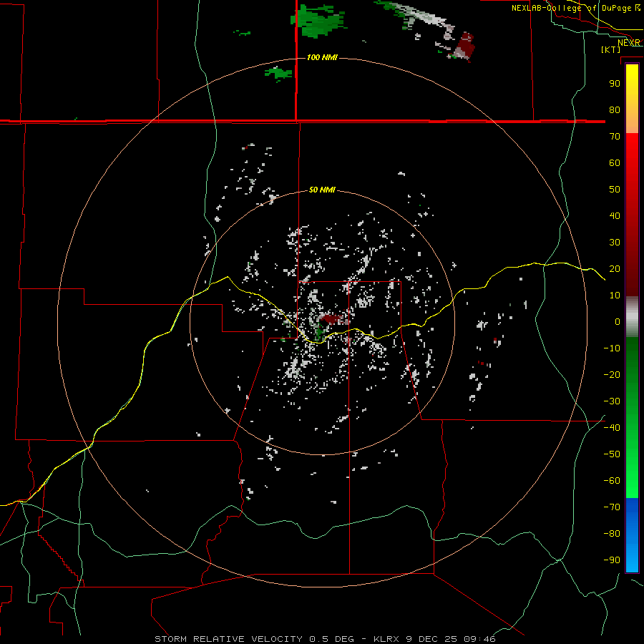Click the +10 kt scale label

[615, 296]
